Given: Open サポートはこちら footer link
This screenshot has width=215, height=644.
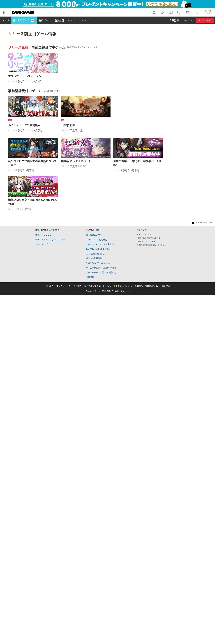Looking at the screenshot, I should [43, 235].
